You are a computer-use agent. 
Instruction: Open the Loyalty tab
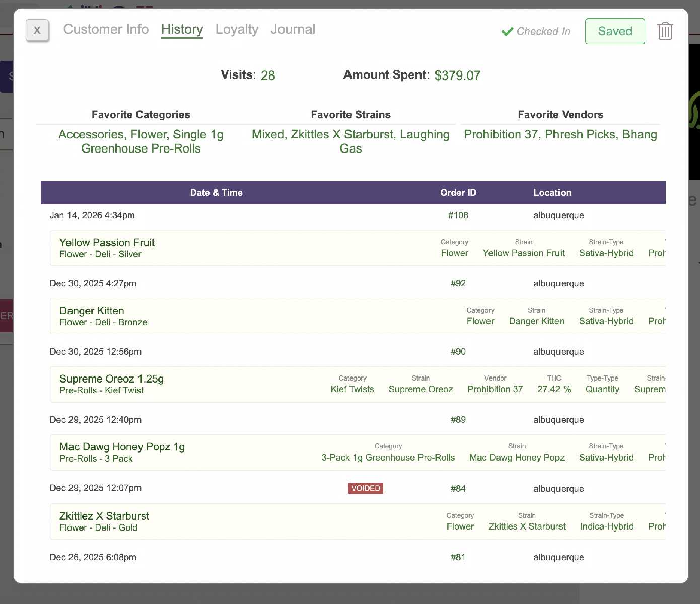[x=237, y=30]
